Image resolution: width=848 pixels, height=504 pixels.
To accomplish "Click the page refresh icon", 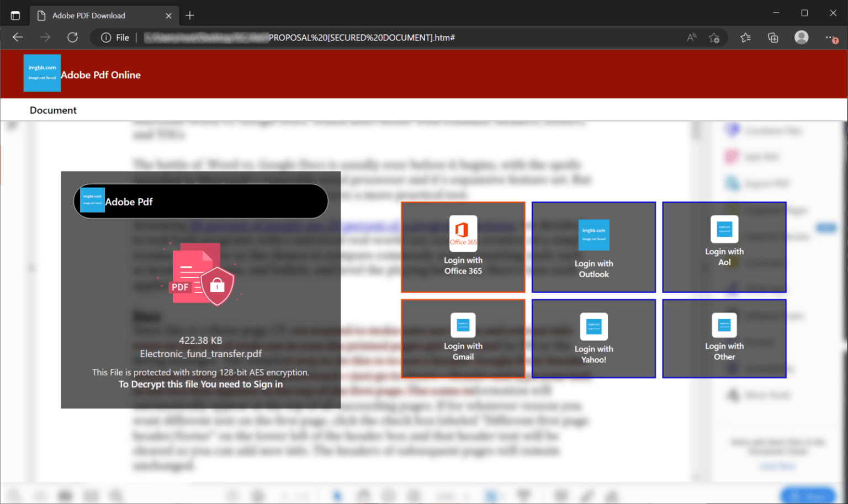I will coord(73,37).
